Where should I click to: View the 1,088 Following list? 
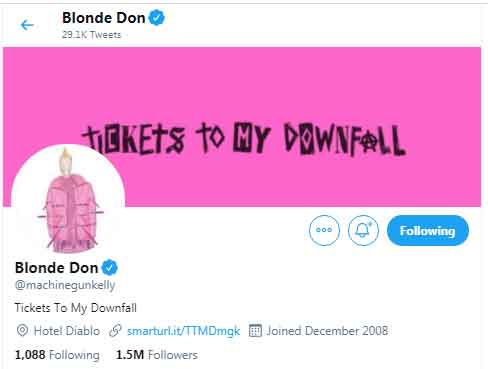pyautogui.click(x=57, y=355)
